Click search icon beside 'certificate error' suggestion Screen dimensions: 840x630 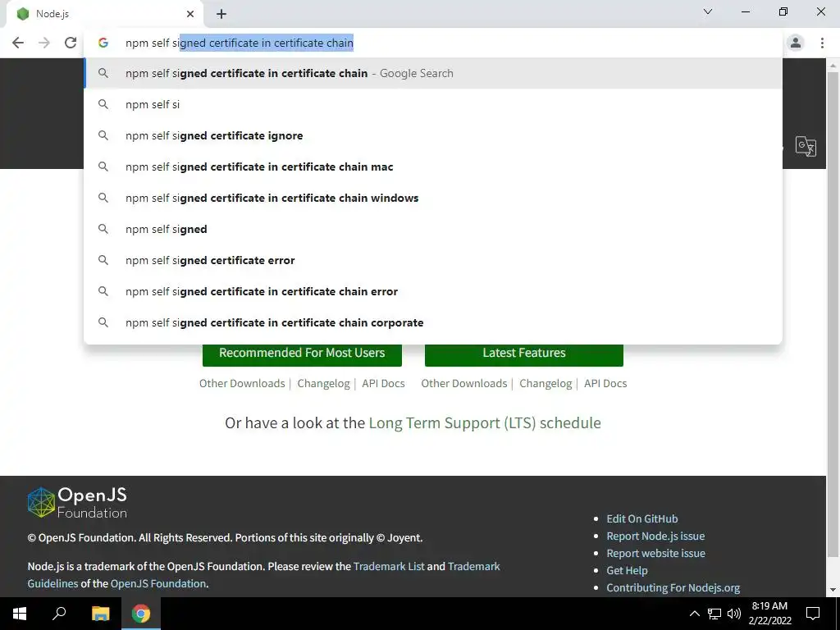click(x=103, y=260)
